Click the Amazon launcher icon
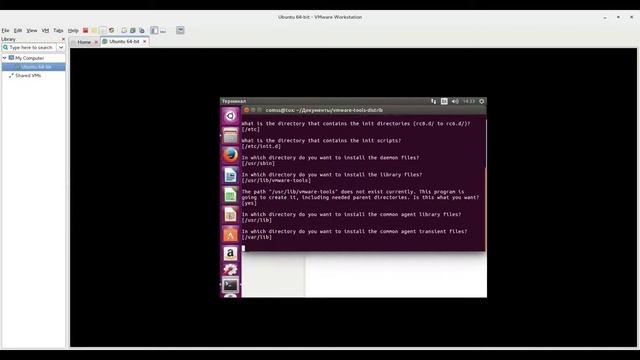This screenshot has width=640, height=360. (230, 253)
